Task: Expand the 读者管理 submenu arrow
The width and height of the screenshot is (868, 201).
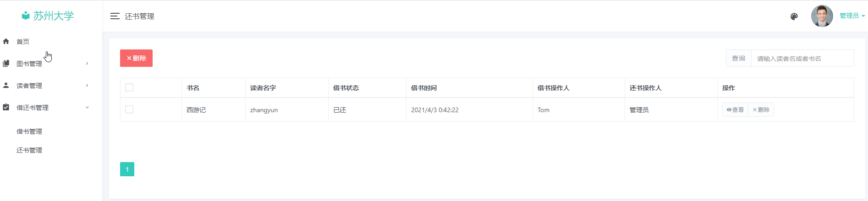Action: [x=87, y=85]
